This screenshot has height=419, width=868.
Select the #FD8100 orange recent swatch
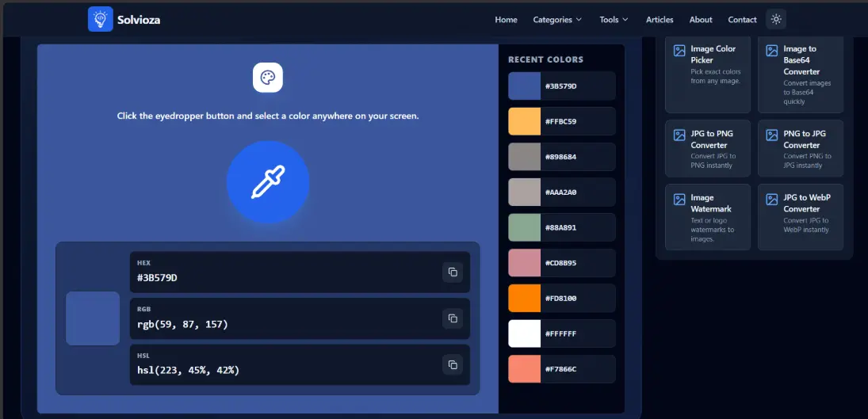(x=524, y=298)
